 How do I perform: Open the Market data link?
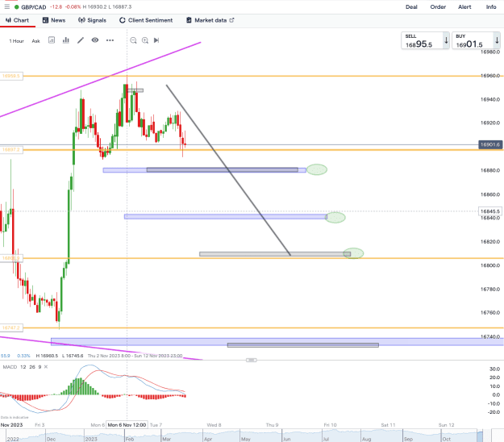tap(210, 20)
